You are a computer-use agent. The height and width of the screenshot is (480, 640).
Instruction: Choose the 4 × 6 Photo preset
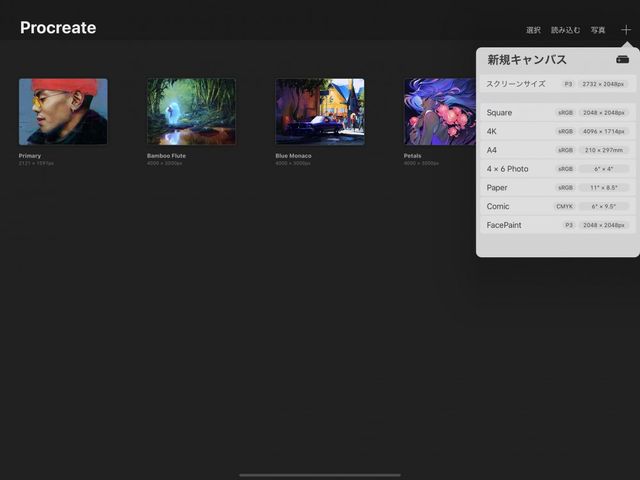coord(558,169)
